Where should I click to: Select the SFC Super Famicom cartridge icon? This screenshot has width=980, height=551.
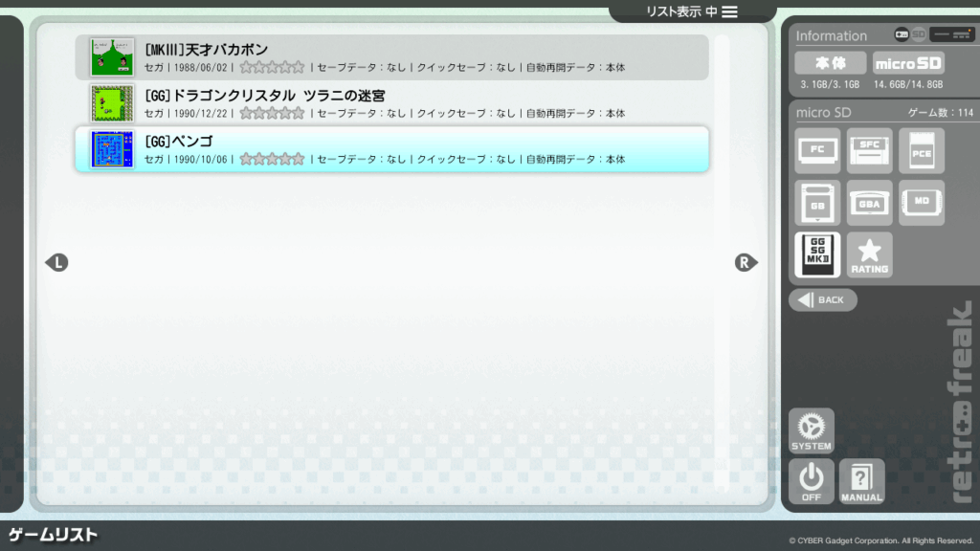click(x=869, y=151)
